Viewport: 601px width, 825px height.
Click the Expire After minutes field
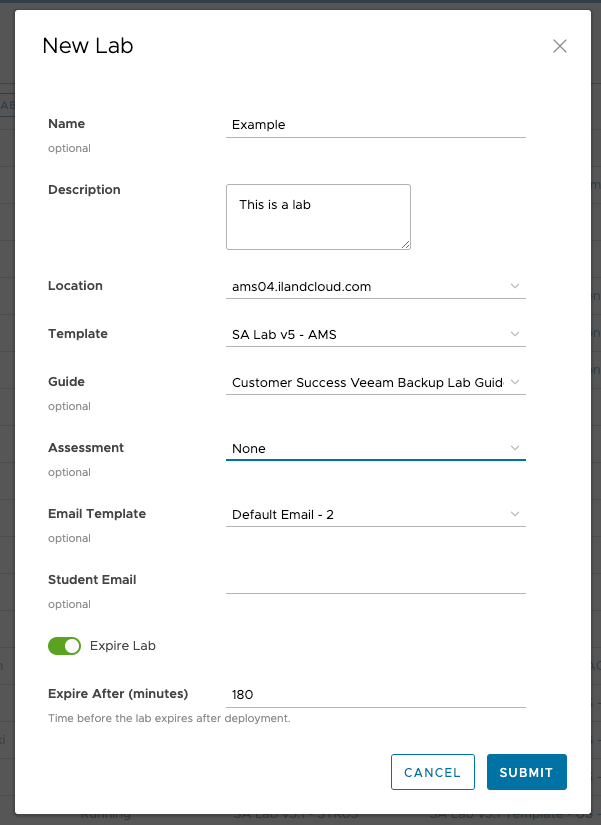375,694
